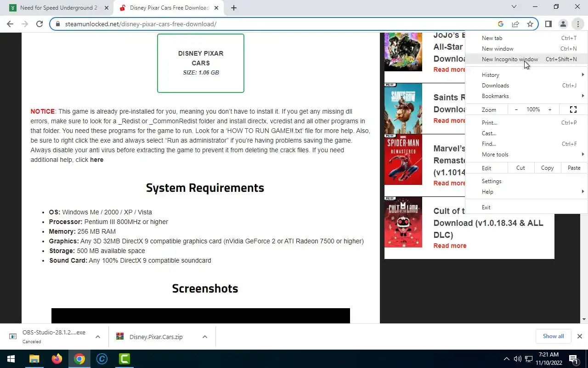This screenshot has width=588, height=368.
Task: Choose New window menu entry
Action: pyautogui.click(x=526, y=49)
